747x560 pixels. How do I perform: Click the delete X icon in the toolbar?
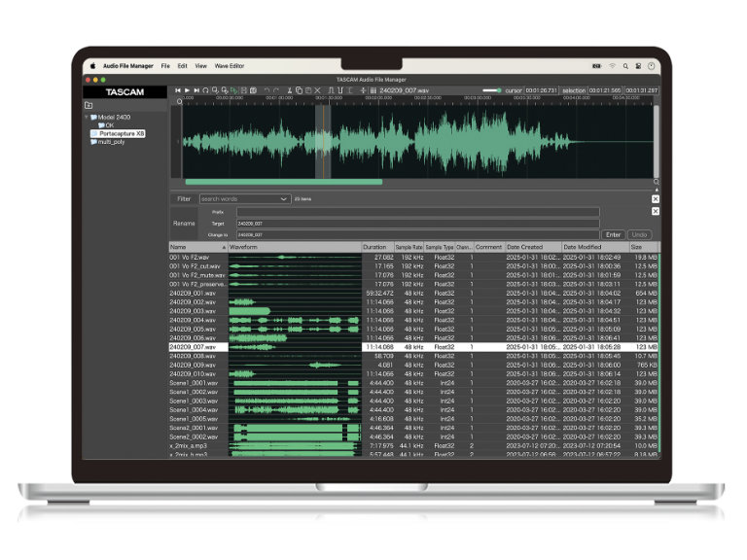pos(318,90)
